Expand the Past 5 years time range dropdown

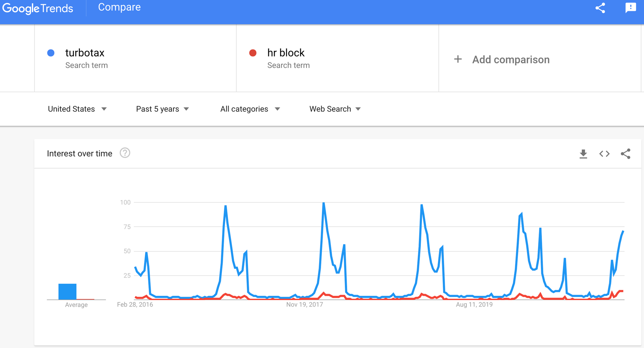162,109
